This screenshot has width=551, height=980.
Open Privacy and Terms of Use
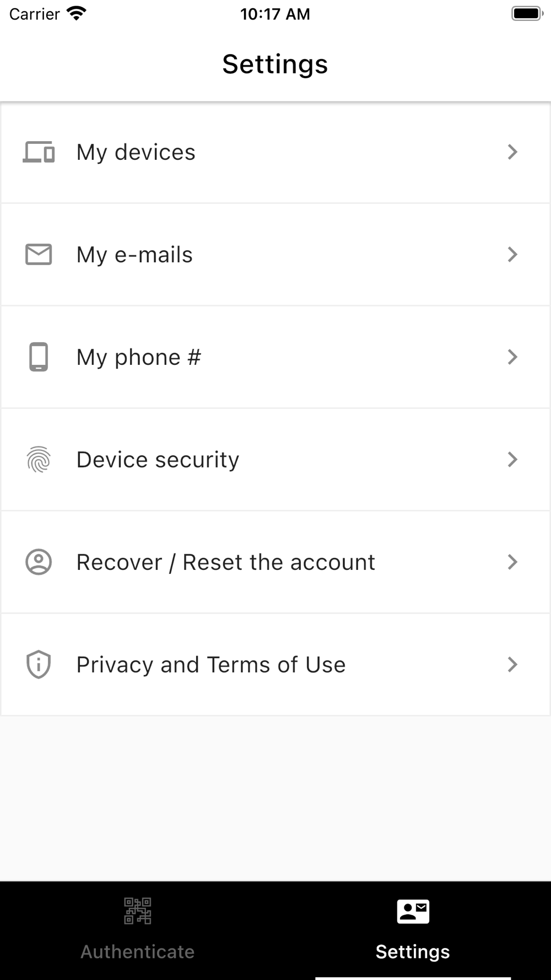point(275,665)
